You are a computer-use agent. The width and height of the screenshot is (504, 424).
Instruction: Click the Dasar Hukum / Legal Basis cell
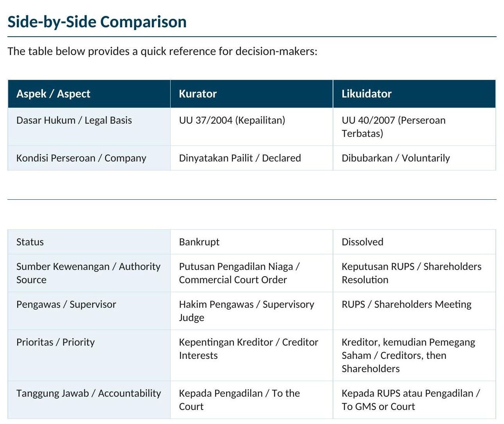[74, 121]
